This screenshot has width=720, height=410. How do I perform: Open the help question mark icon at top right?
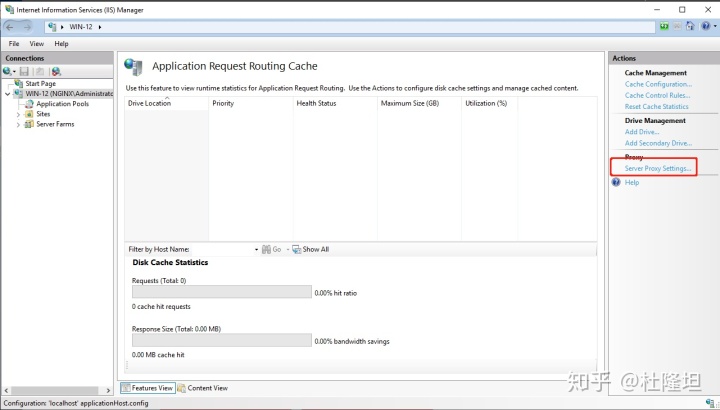706,26
